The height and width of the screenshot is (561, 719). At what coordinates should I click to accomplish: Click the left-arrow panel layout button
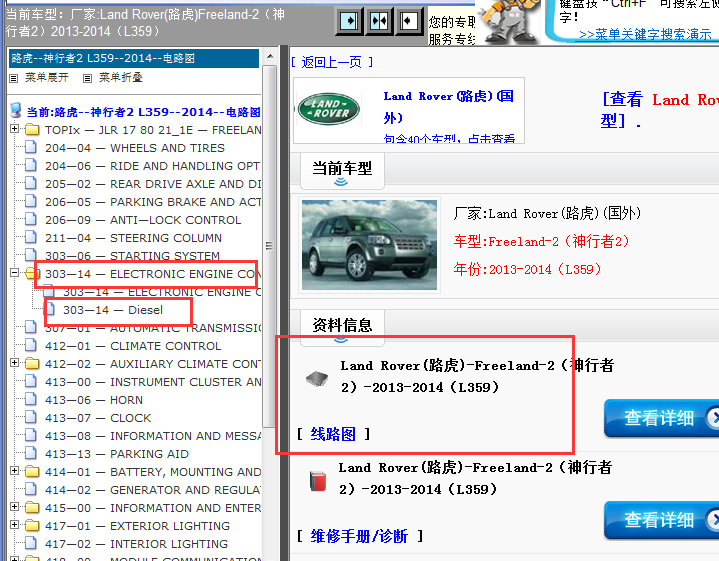[409, 21]
